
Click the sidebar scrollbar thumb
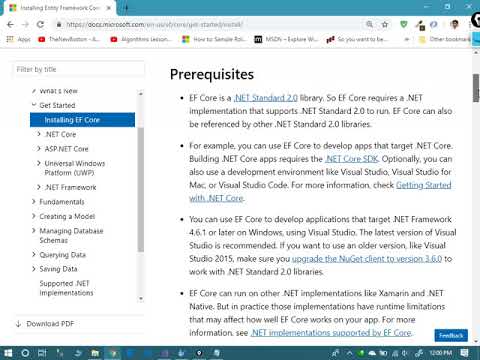(x=141, y=189)
